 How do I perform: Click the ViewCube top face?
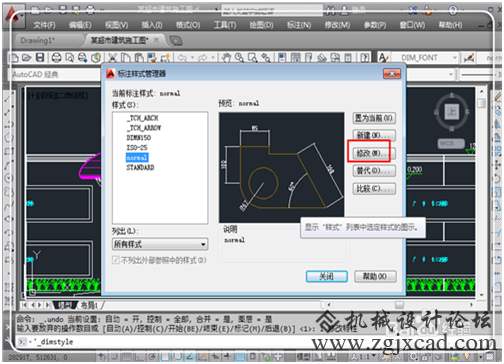pos(451,111)
